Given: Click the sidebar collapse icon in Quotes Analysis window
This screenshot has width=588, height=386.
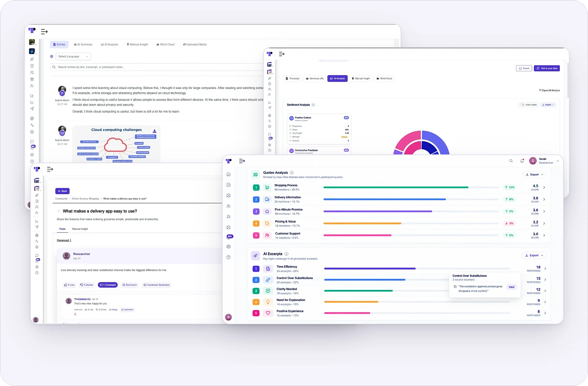Looking at the screenshot, I should tap(242, 161).
